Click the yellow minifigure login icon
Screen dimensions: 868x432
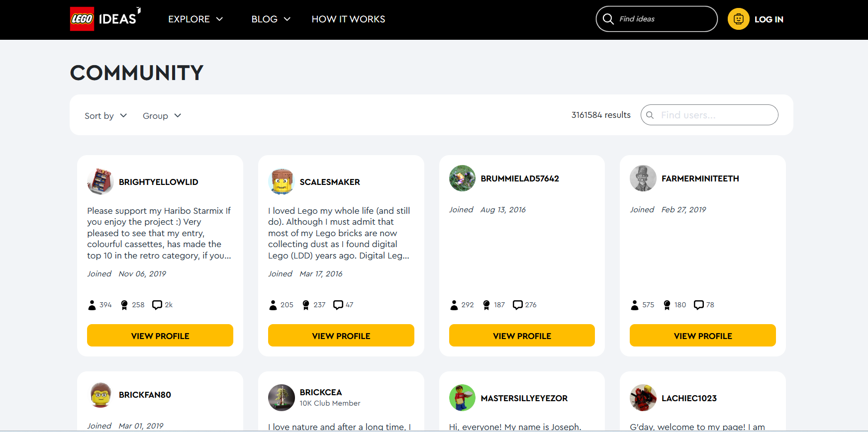[738, 19]
